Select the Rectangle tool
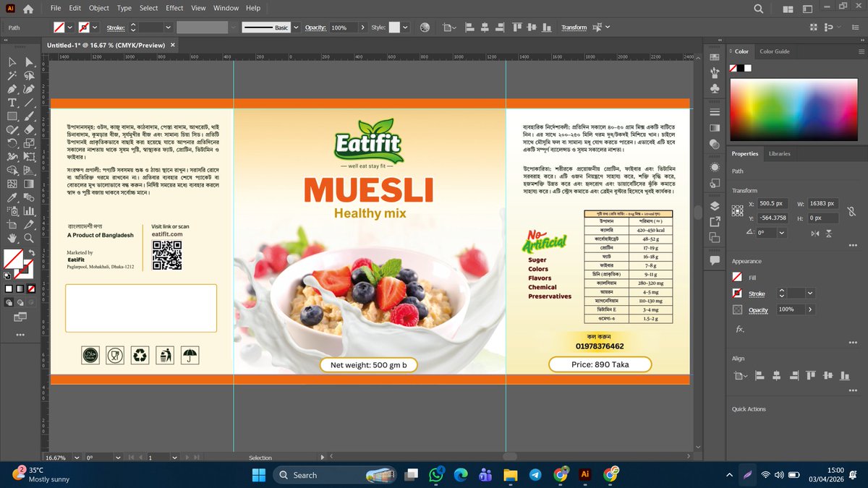 tap(12, 116)
